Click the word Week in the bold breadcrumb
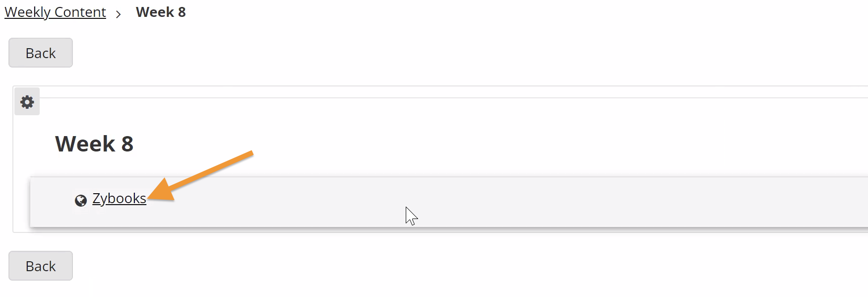 pyautogui.click(x=155, y=12)
